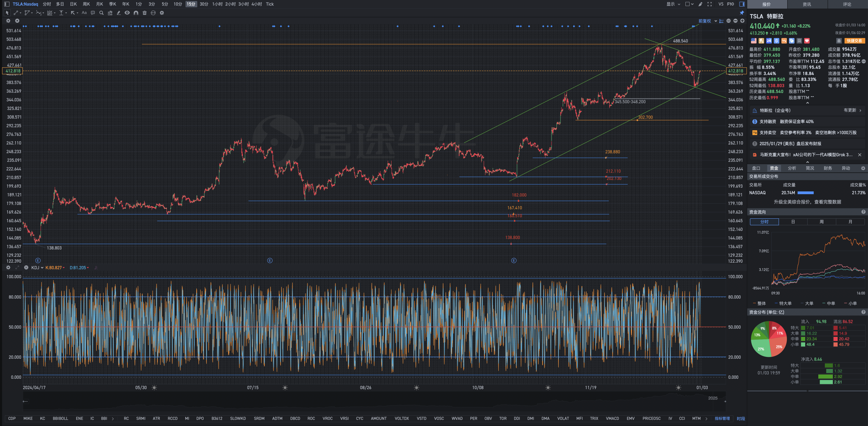
Task: Open the layout square dropdown
Action: coord(689,4)
